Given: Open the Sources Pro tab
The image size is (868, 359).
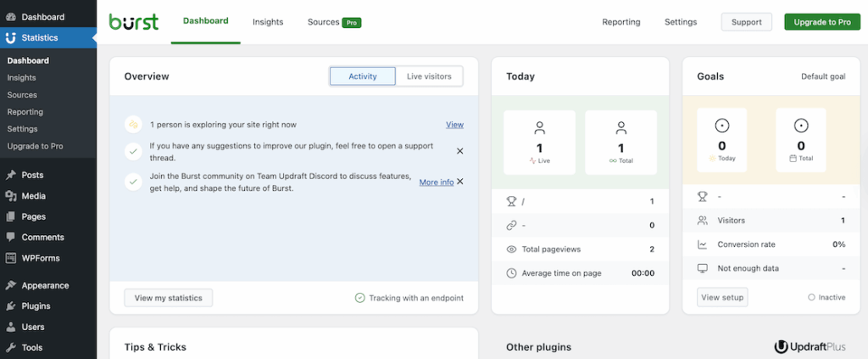Looking at the screenshot, I should pos(333,22).
